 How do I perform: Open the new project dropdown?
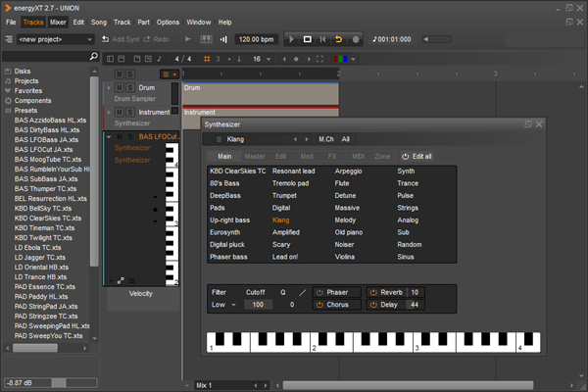coord(90,39)
